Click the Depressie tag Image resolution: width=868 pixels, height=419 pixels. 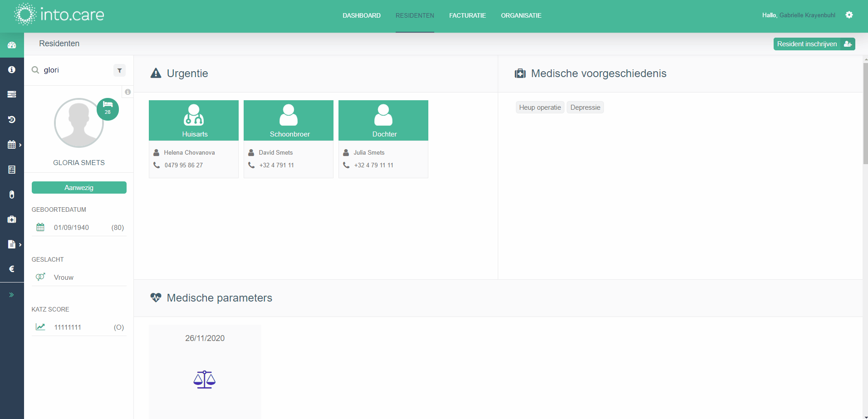585,107
